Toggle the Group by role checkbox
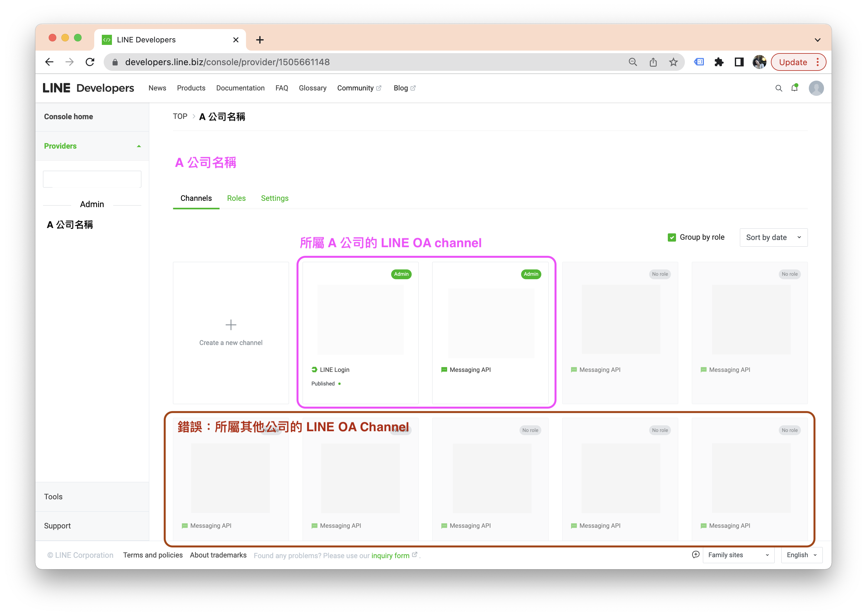867x616 pixels. 672,237
